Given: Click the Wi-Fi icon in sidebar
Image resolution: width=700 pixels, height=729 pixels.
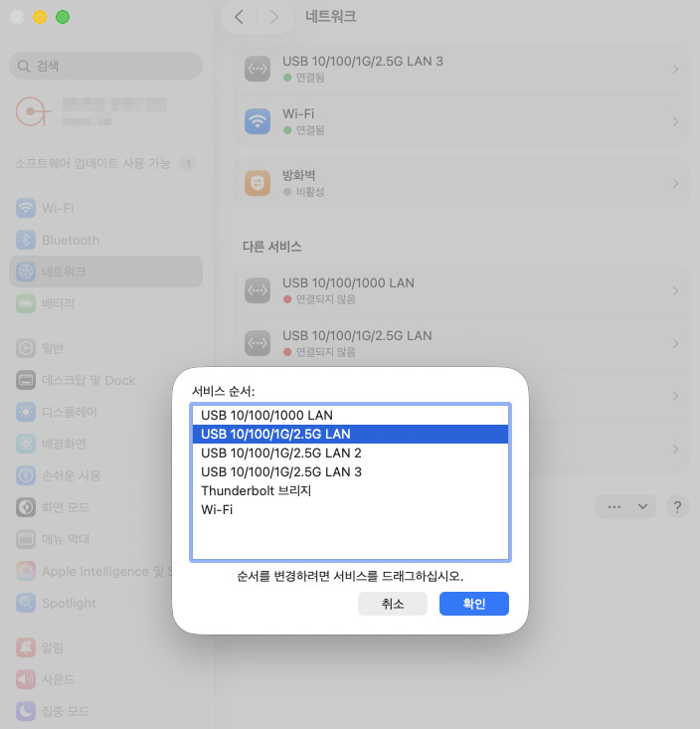Looking at the screenshot, I should tap(26, 209).
